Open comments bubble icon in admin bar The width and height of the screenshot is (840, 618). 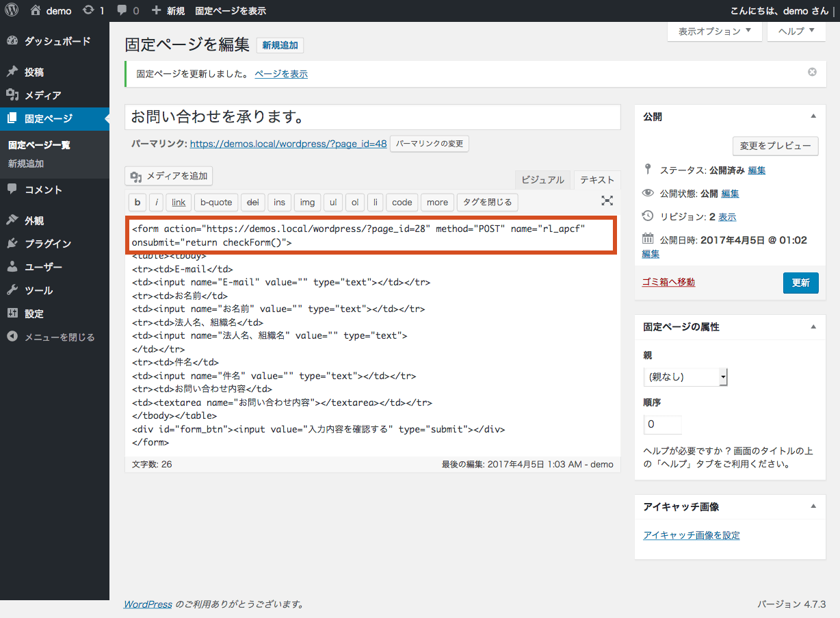pyautogui.click(x=128, y=10)
